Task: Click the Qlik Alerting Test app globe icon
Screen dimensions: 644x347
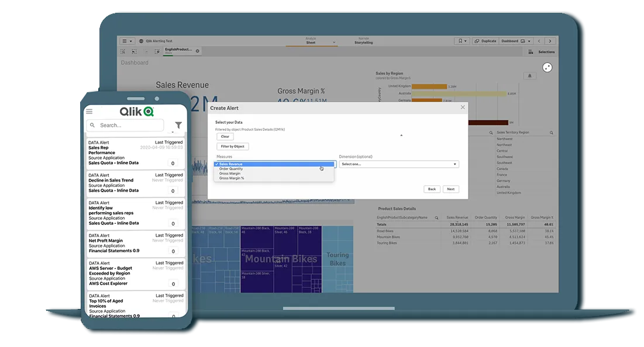Action: pyautogui.click(x=142, y=41)
